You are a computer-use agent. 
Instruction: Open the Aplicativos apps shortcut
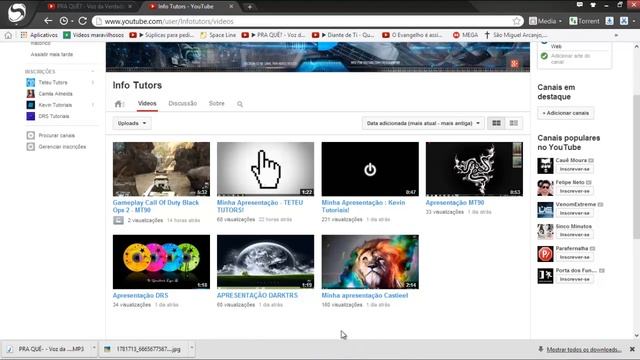(x=40, y=35)
